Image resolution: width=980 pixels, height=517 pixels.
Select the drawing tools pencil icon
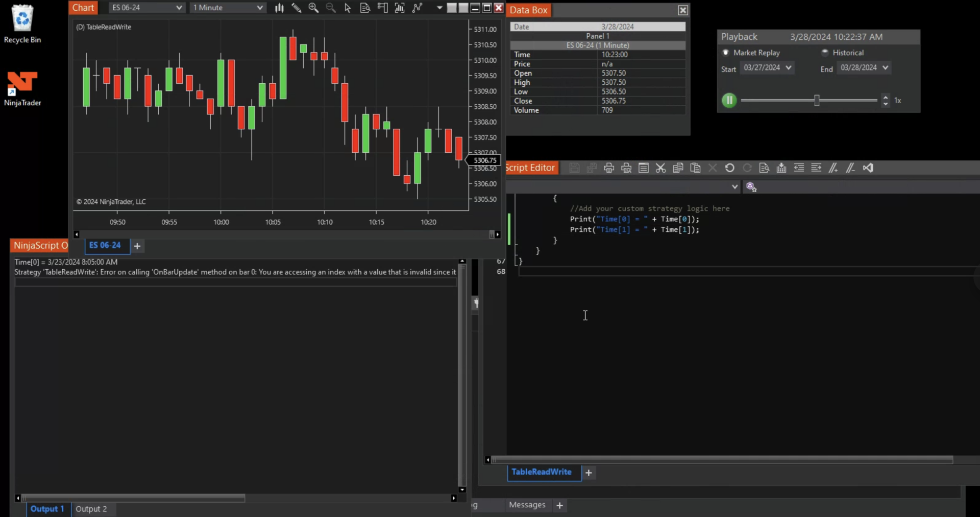tap(296, 8)
